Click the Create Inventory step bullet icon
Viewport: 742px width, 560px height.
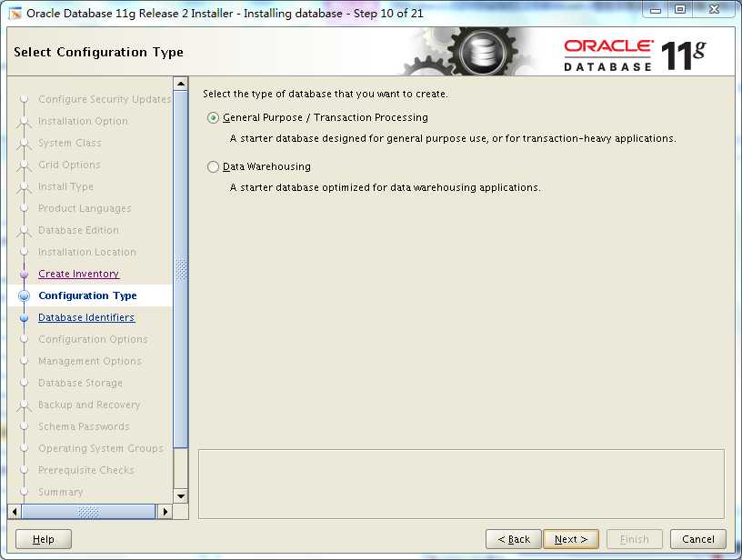click(25, 275)
